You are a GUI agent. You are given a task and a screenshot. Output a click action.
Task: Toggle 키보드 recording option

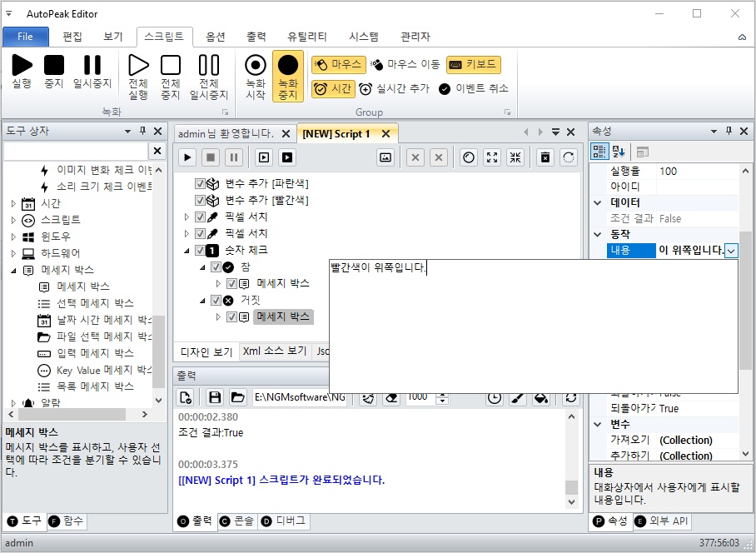tap(474, 65)
